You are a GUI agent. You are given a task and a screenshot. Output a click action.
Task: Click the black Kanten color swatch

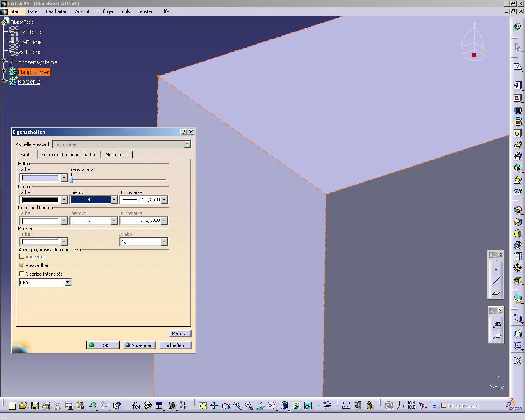pos(40,200)
